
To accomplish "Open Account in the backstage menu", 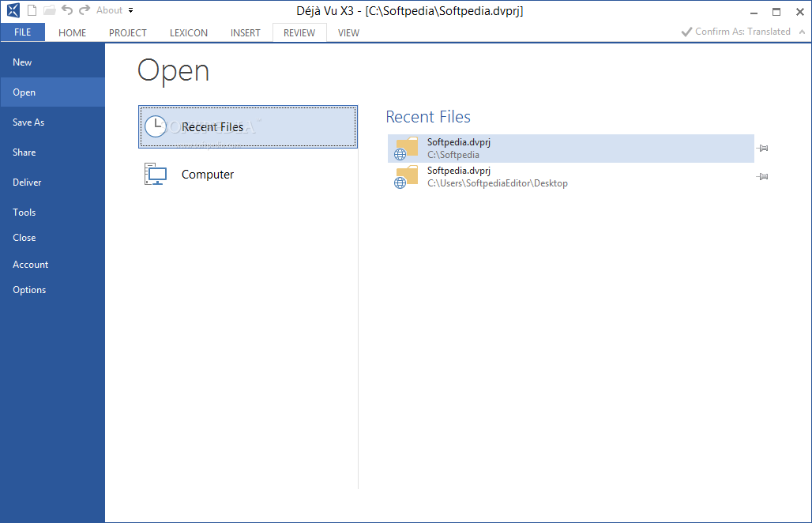I will (52, 265).
